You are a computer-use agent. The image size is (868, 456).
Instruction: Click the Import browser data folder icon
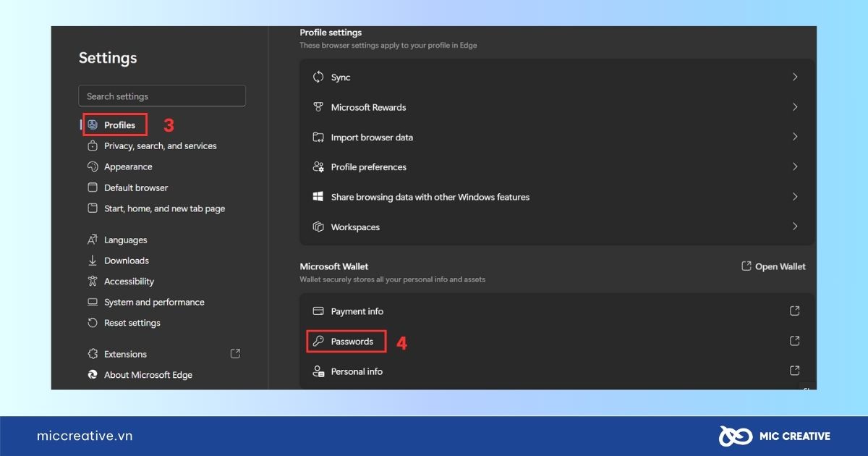[x=318, y=137]
